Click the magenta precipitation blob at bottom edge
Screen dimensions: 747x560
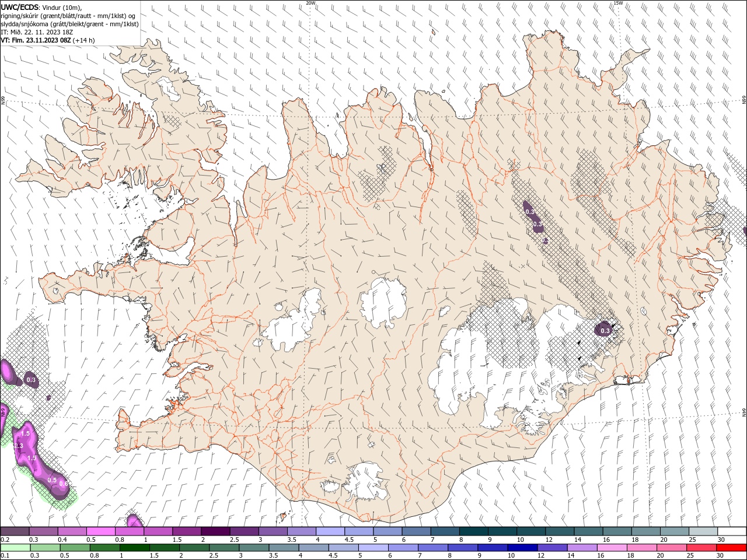pos(134,520)
